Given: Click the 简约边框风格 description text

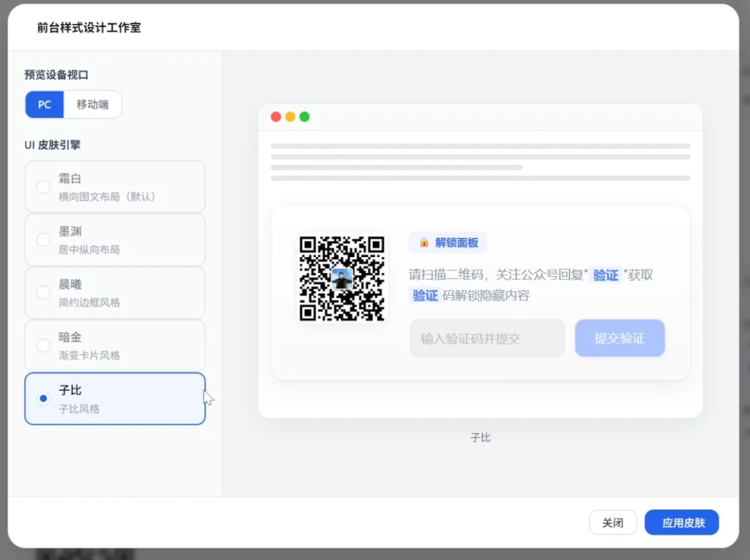Looking at the screenshot, I should 89,302.
